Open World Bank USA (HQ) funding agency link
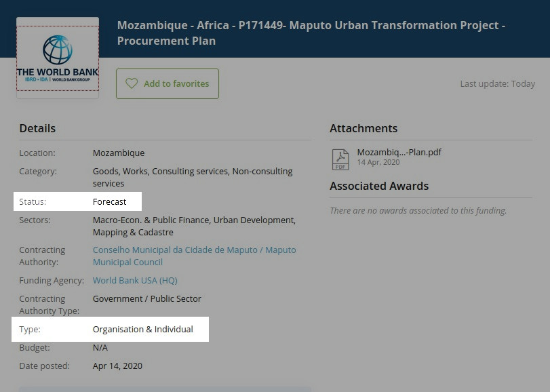 (x=135, y=281)
